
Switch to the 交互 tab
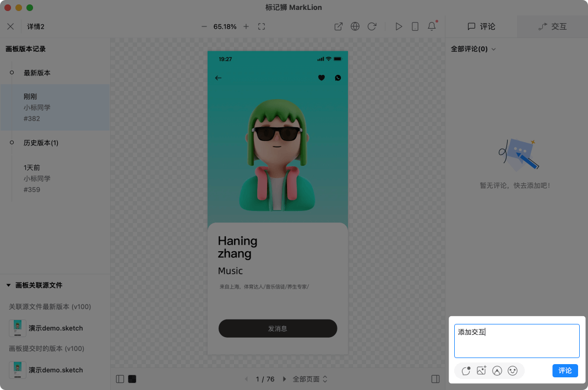pyautogui.click(x=552, y=26)
